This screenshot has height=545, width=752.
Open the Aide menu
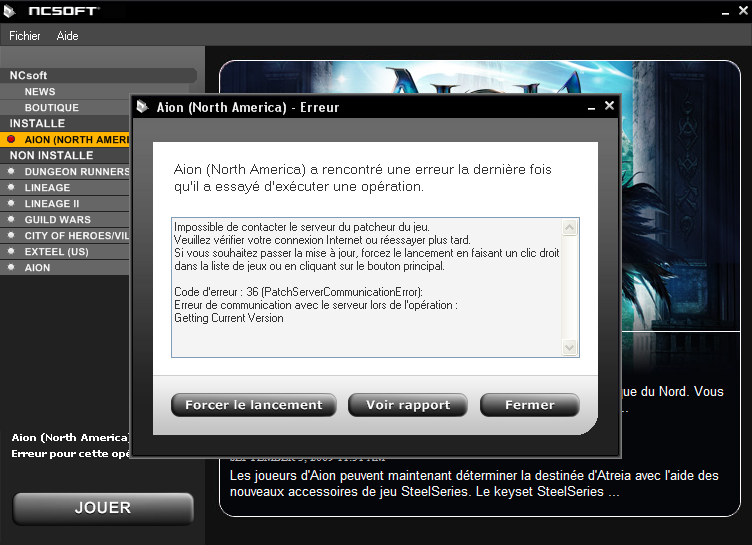pos(67,36)
